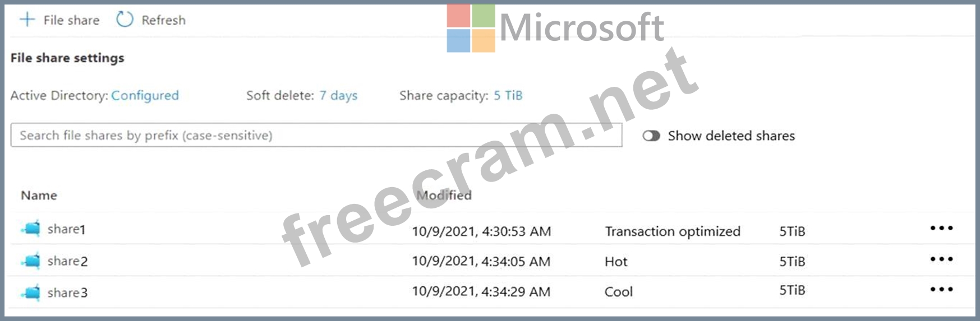Image resolution: width=980 pixels, height=321 pixels.
Task: Click the share1 file share icon
Action: click(31, 229)
